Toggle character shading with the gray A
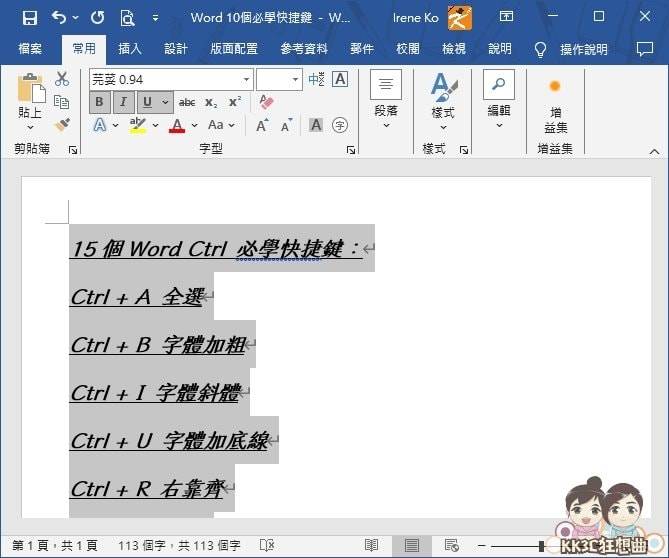This screenshot has width=669, height=558. (316, 125)
